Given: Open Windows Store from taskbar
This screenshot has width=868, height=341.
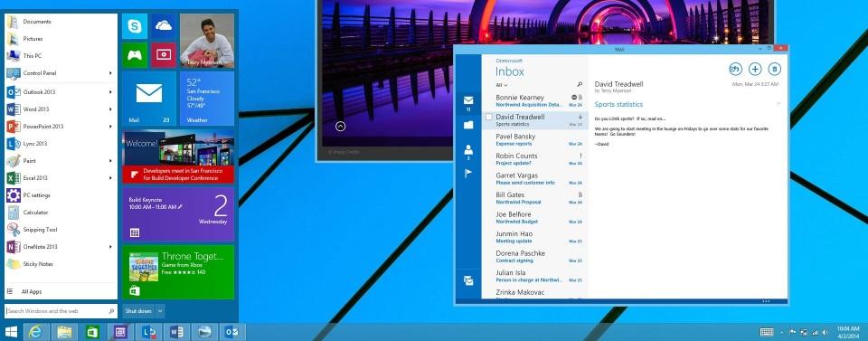Looking at the screenshot, I should [92, 332].
